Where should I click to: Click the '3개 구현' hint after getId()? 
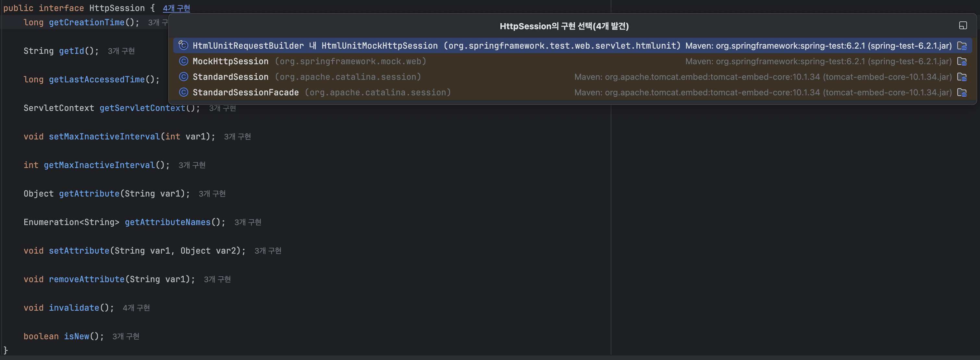[x=121, y=51]
